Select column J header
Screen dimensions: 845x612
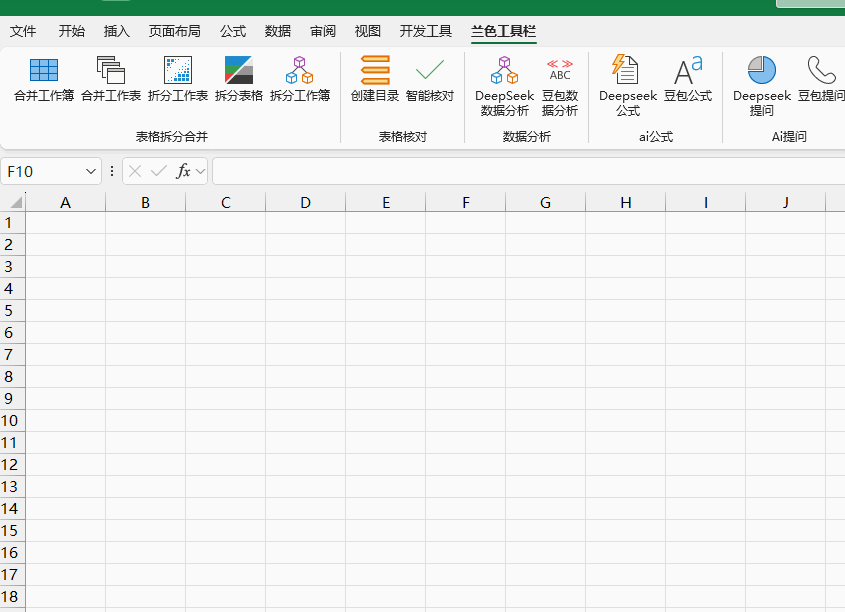click(786, 203)
